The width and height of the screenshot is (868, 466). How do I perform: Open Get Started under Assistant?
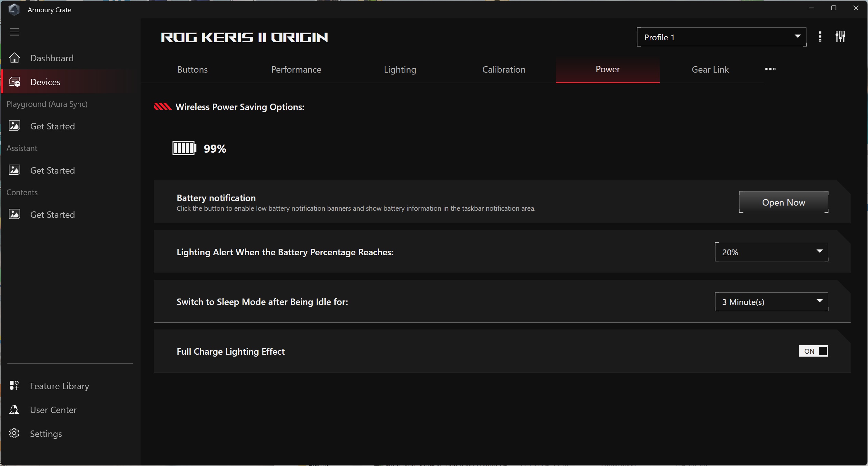pos(70,170)
